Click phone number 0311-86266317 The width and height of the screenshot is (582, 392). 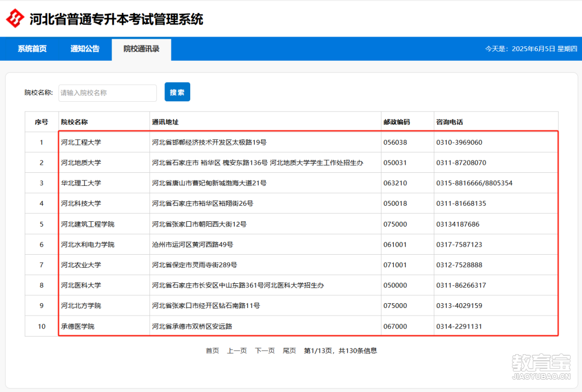pos(461,285)
